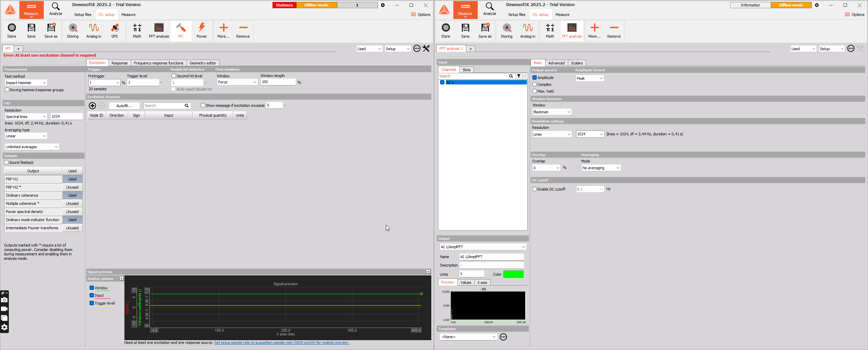Open Analog in setup in left window

tap(94, 31)
